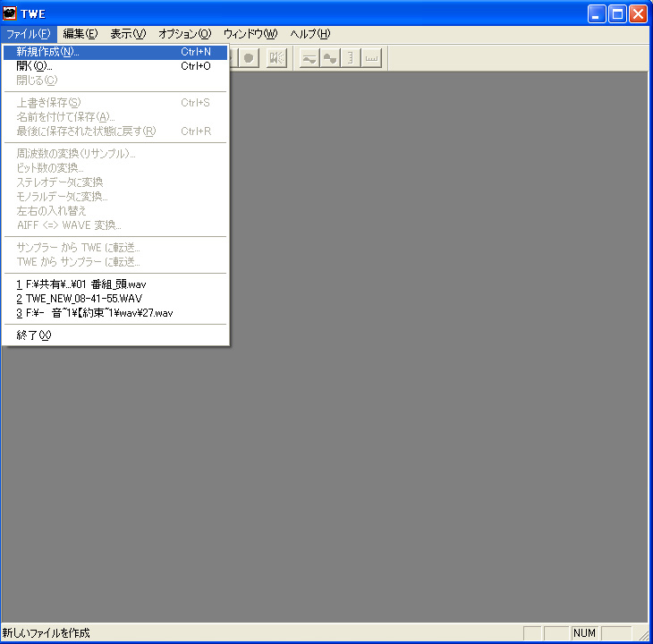653x644 pixels.
Task: Click 名前を付けて保存(A)... menu entry
Action: point(115,117)
